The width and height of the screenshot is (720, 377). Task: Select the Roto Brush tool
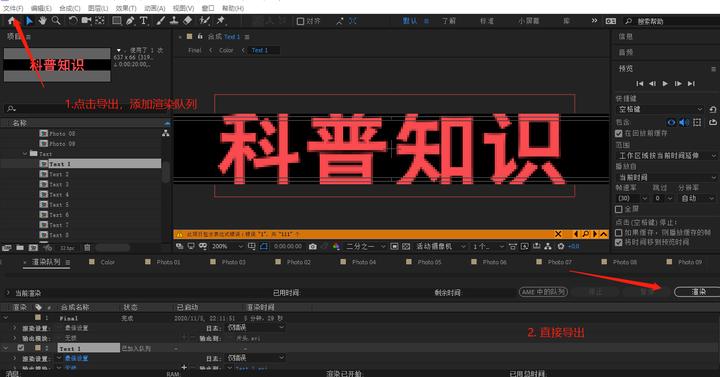(204, 21)
